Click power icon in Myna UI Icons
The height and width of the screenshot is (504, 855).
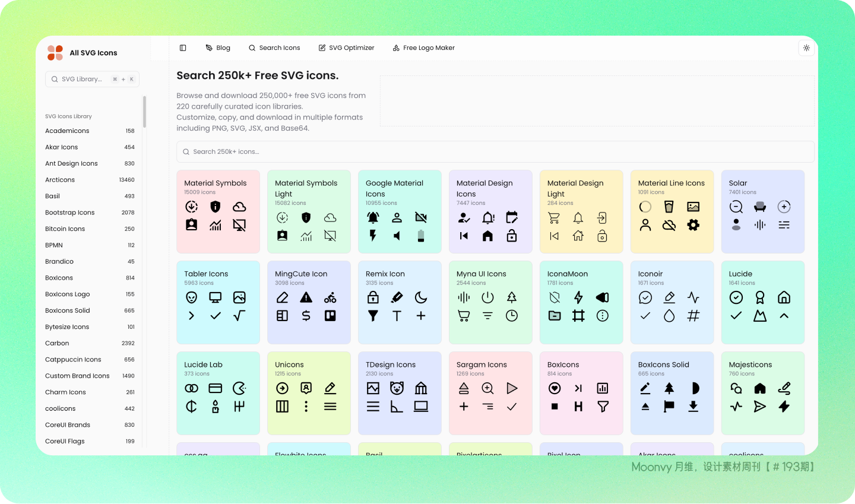[x=487, y=297]
